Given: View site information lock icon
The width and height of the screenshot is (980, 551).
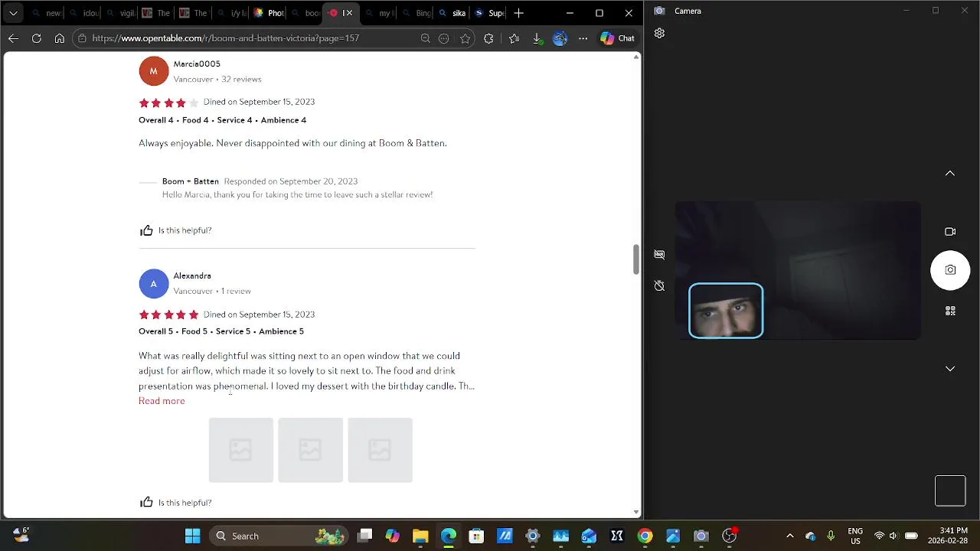Looking at the screenshot, I should coord(82,38).
